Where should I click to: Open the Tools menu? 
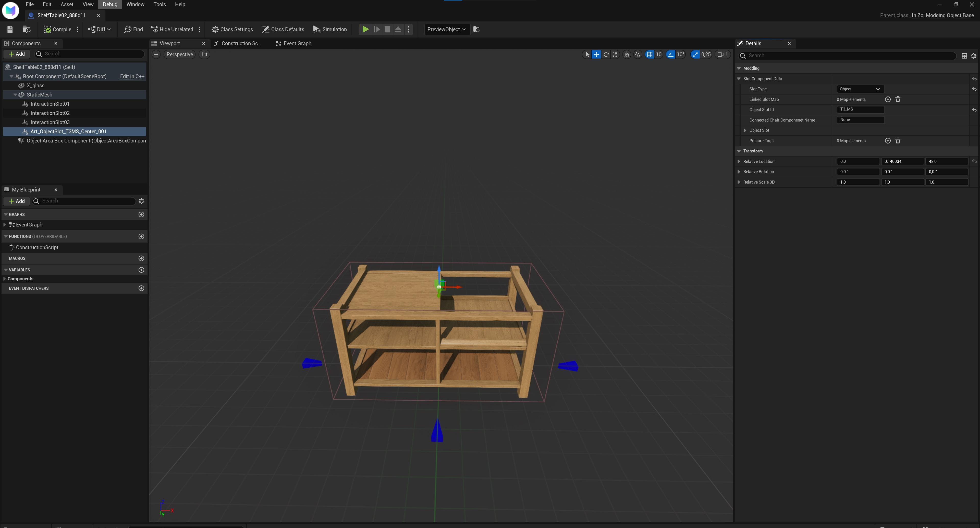[x=160, y=4]
